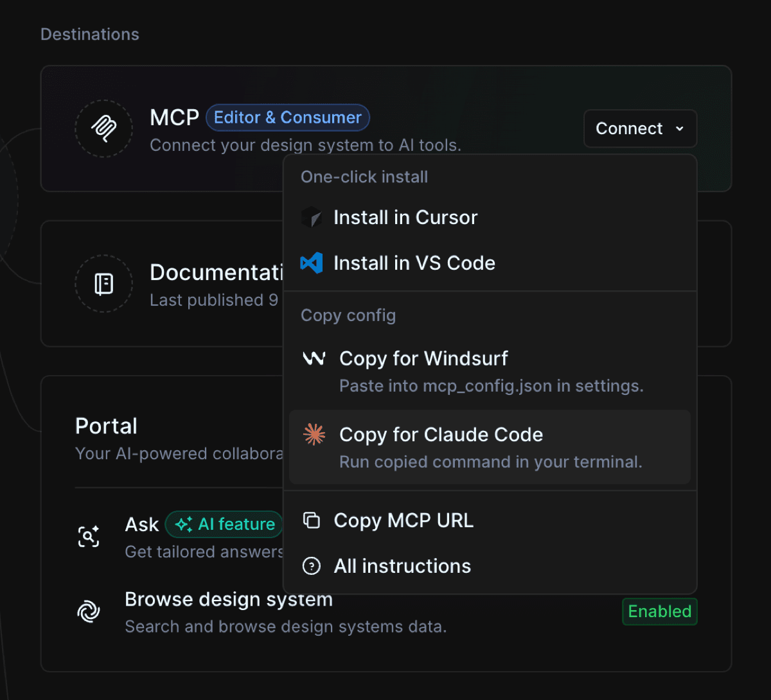Image resolution: width=771 pixels, height=700 pixels.
Task: Click the AI feature badge
Action: coord(224,525)
